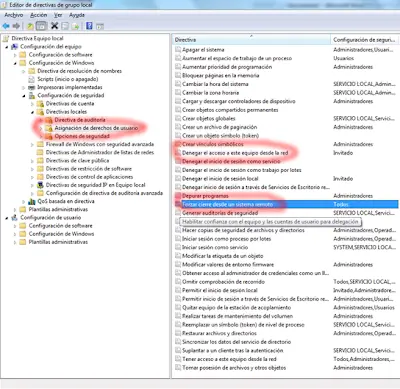This screenshot has width=400, height=389.
Task: Collapse the Configuración de usuario node
Action: (6, 218)
